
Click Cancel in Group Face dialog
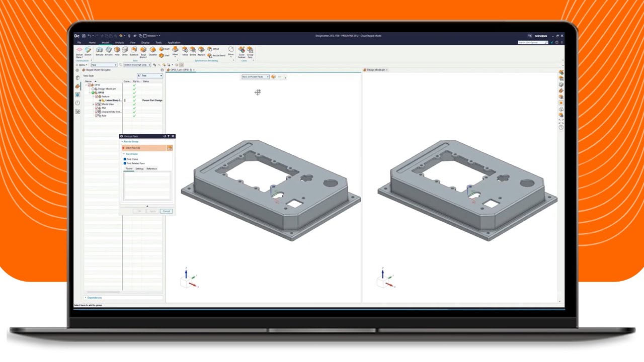167,211
